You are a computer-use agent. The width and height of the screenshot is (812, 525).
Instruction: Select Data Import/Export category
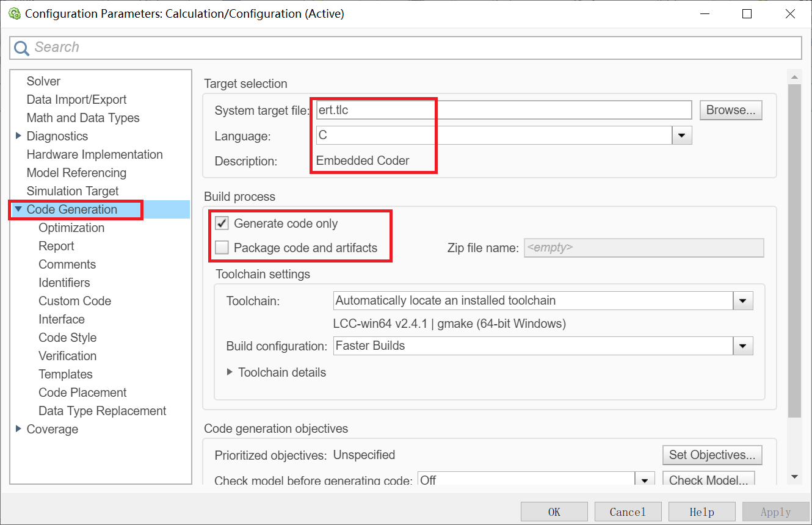[x=76, y=100]
